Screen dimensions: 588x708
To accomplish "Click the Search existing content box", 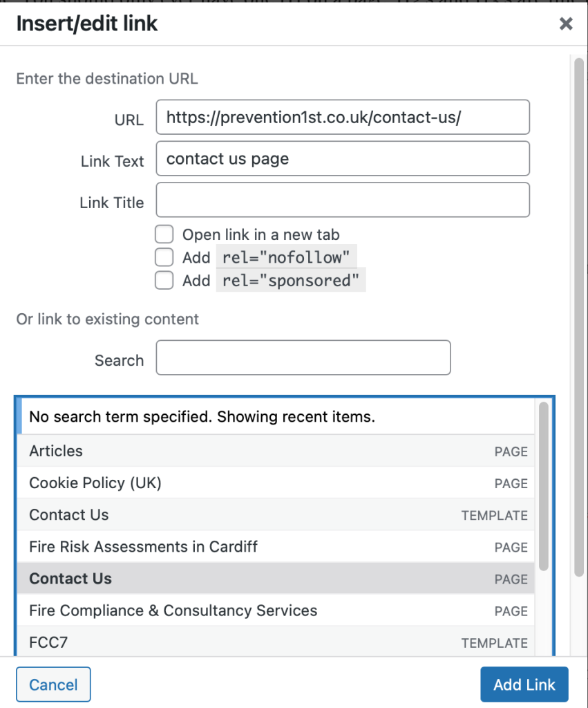I will click(x=303, y=357).
